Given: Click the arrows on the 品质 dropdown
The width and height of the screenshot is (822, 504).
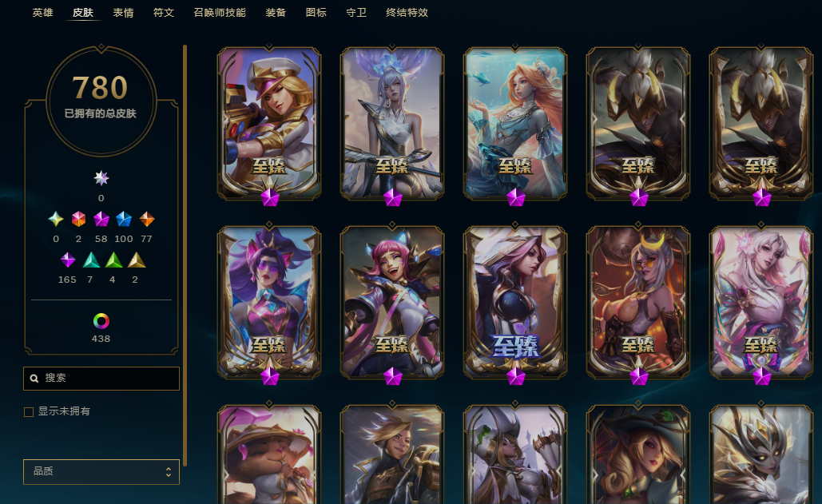Looking at the screenshot, I should coord(169,472).
